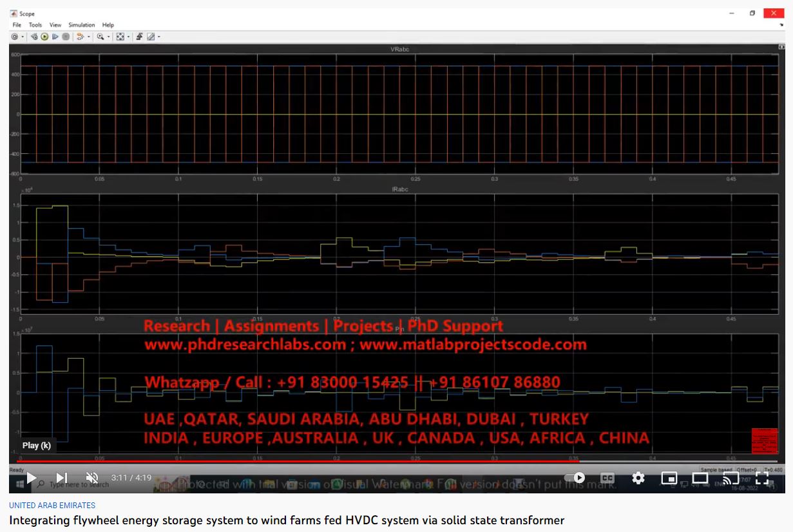Minimize the Scope window
The image size is (793, 532).
coord(732,13)
